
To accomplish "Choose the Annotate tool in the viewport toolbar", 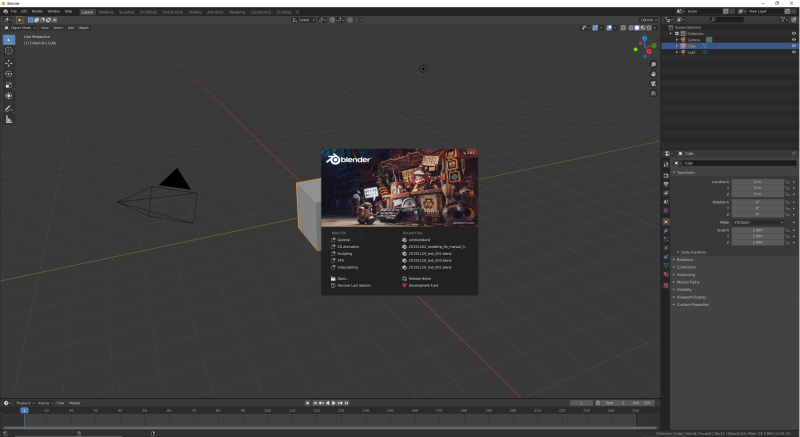I will pos(9,108).
